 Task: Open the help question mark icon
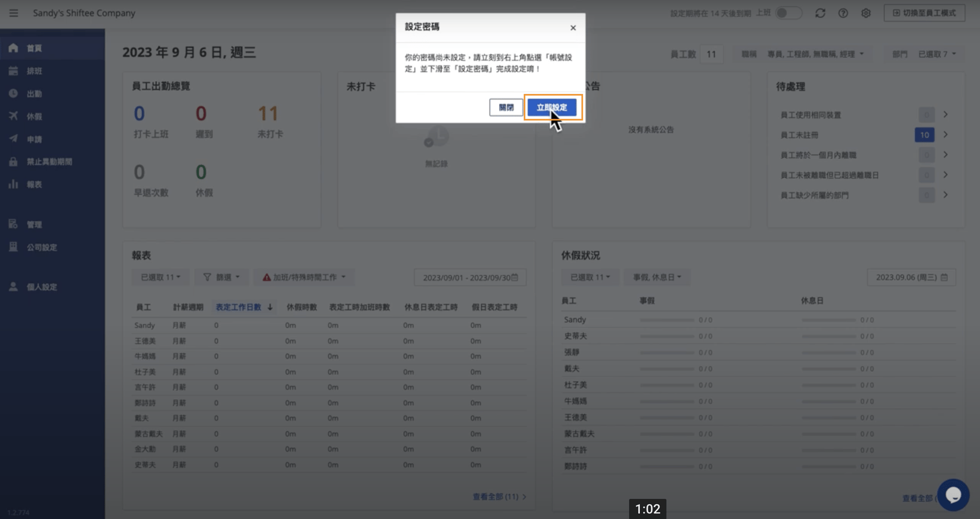tap(843, 13)
